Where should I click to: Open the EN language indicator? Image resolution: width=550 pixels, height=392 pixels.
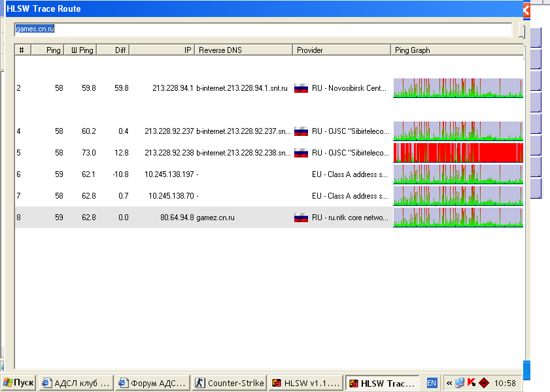tap(432, 383)
